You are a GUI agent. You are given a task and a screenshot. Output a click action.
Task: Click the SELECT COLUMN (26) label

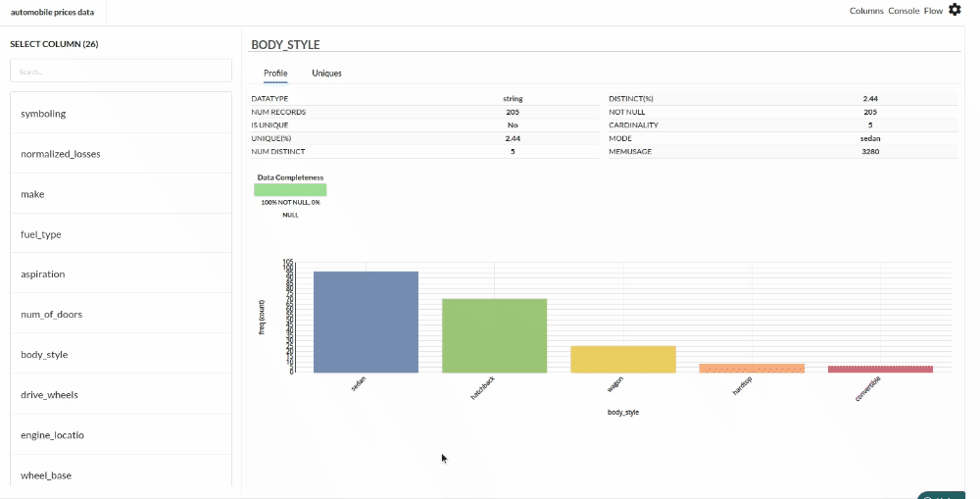[x=54, y=44]
